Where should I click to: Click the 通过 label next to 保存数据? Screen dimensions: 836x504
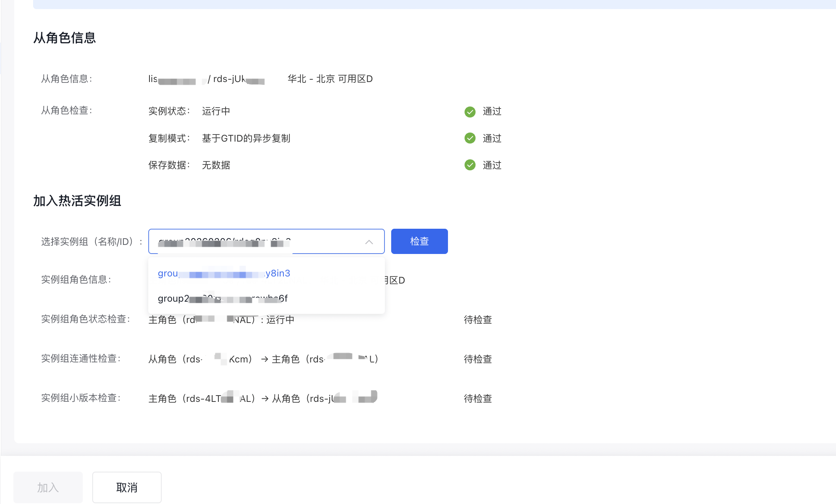[492, 165]
